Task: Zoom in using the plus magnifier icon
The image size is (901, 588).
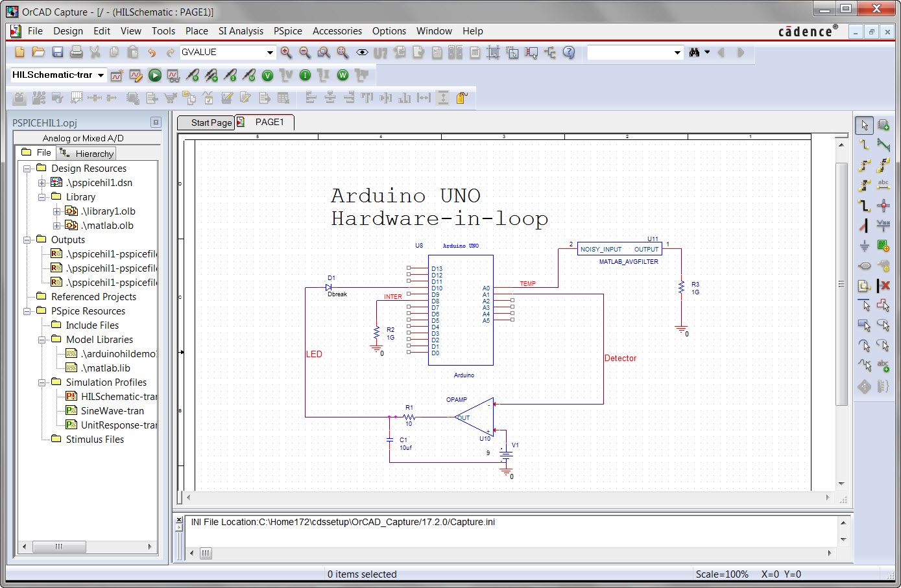Action: click(286, 53)
